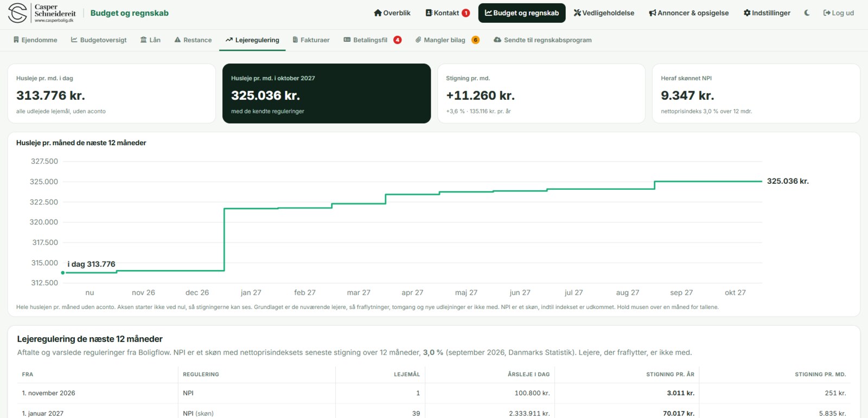Image resolution: width=868 pixels, height=418 pixels.
Task: Open the Vedligeholdelse section
Action: (604, 13)
